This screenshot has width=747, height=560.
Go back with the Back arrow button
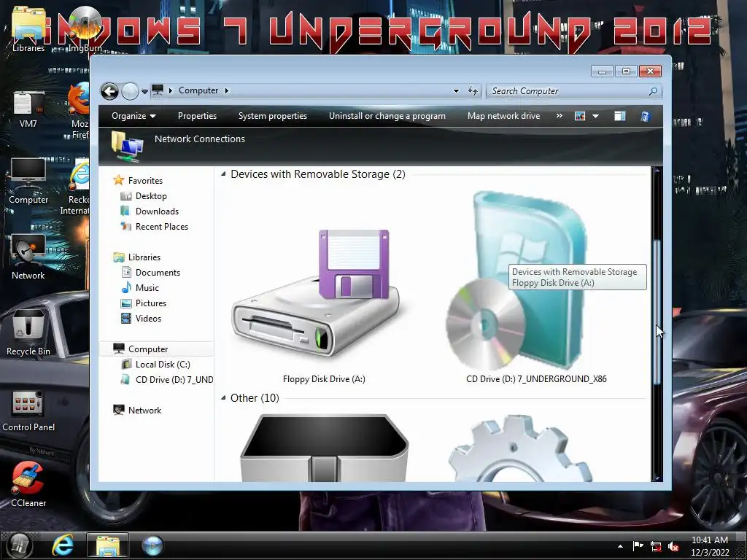[109, 91]
